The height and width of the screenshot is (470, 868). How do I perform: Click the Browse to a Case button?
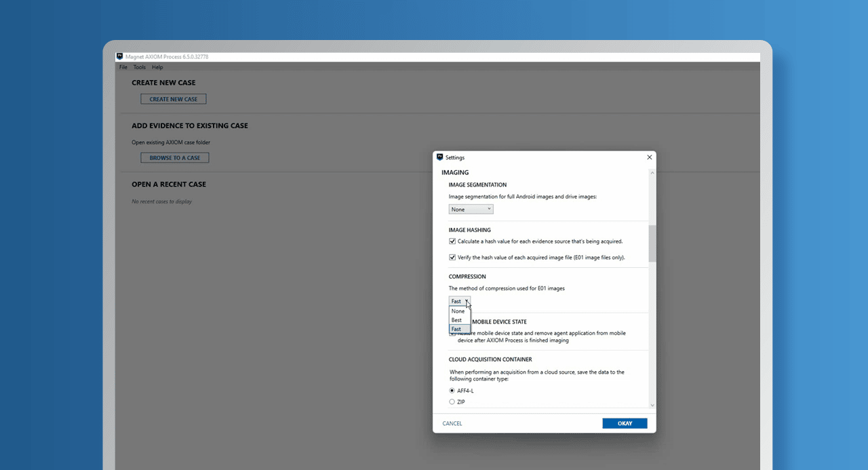[175, 158]
